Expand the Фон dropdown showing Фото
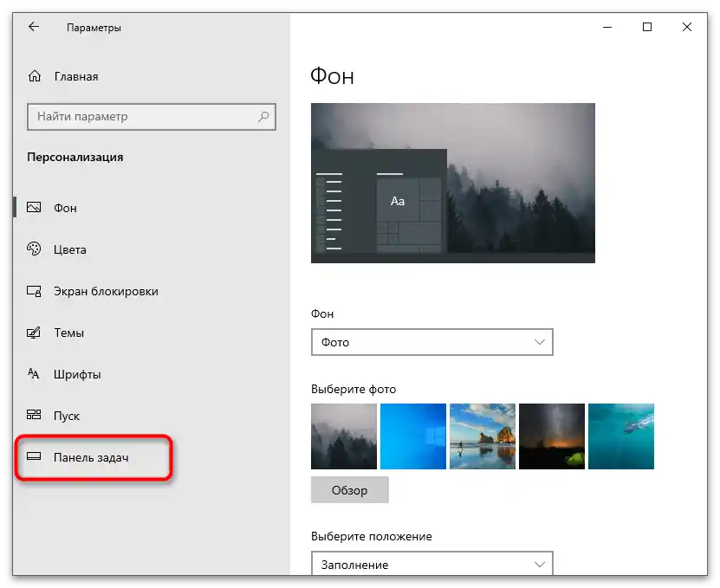720x588 pixels. (x=432, y=342)
